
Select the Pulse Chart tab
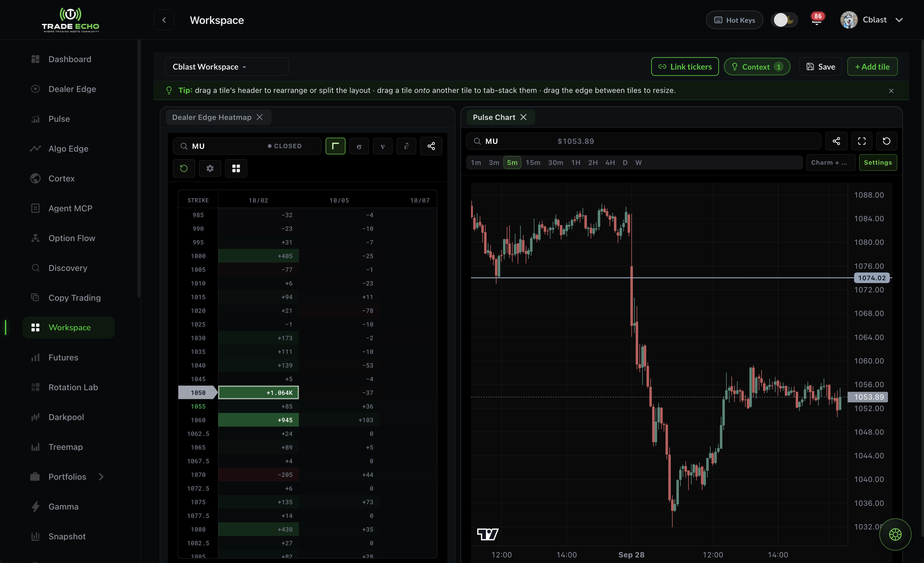[x=494, y=117]
